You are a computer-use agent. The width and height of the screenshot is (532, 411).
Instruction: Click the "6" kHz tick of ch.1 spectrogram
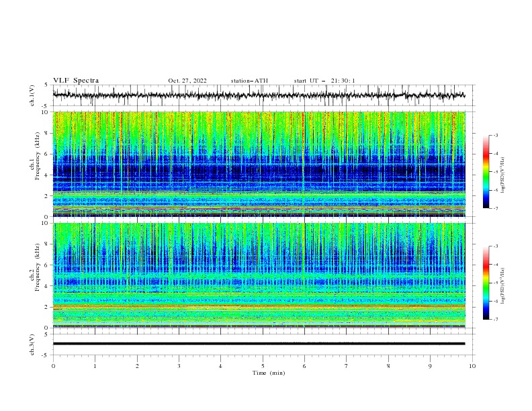pos(47,154)
